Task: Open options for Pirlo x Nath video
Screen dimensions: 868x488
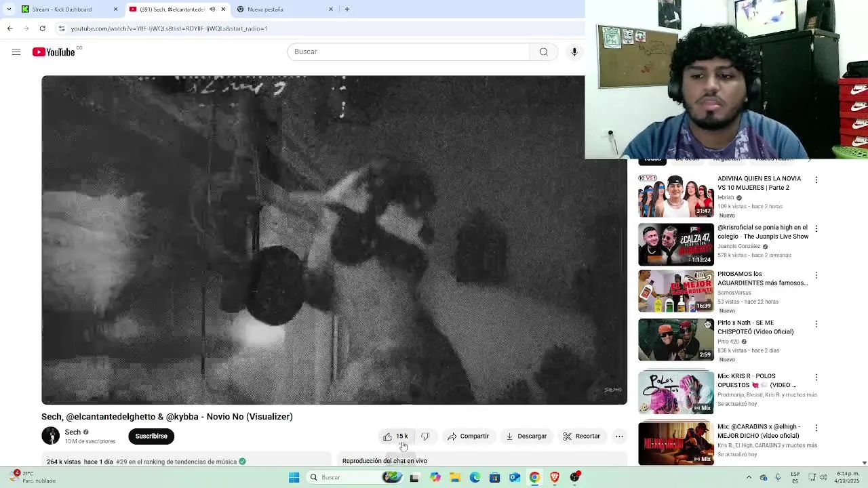Action: coord(816,324)
